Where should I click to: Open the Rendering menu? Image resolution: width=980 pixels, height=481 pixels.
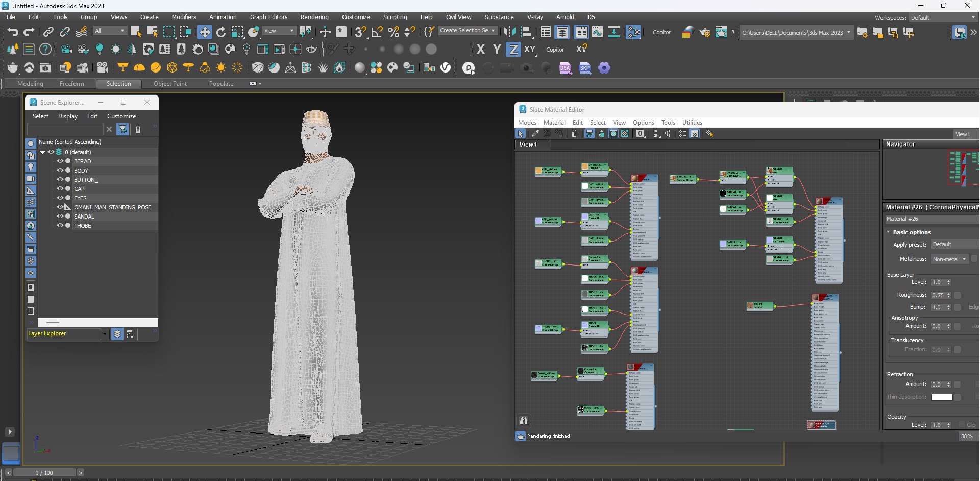click(x=314, y=17)
